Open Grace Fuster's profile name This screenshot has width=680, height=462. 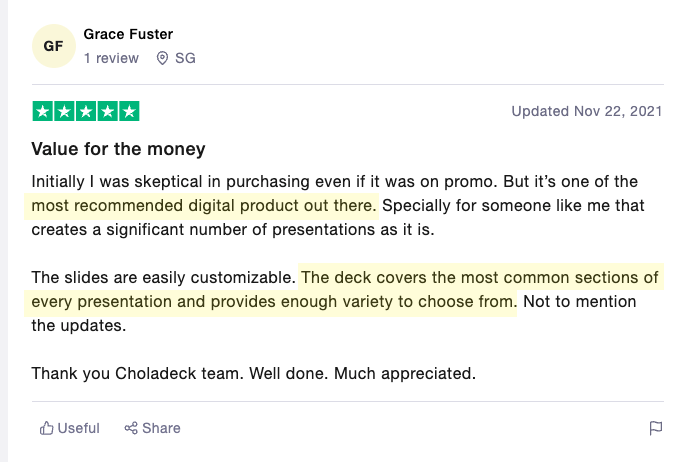point(128,34)
